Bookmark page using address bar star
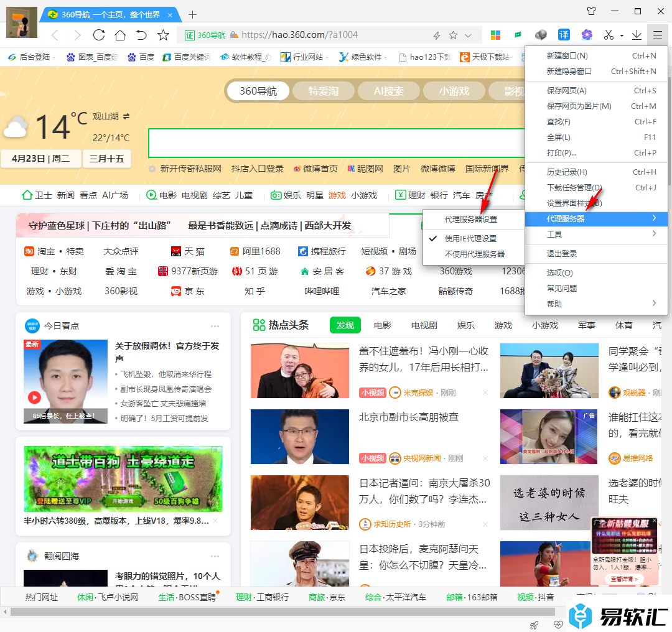This screenshot has width=672, height=632. [453, 35]
